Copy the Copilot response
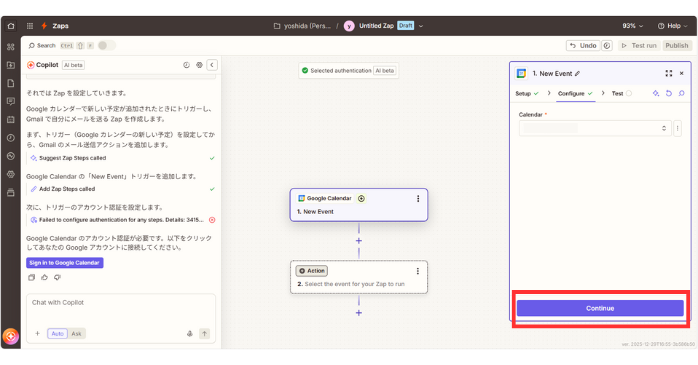The image size is (698, 365). tap(31, 277)
